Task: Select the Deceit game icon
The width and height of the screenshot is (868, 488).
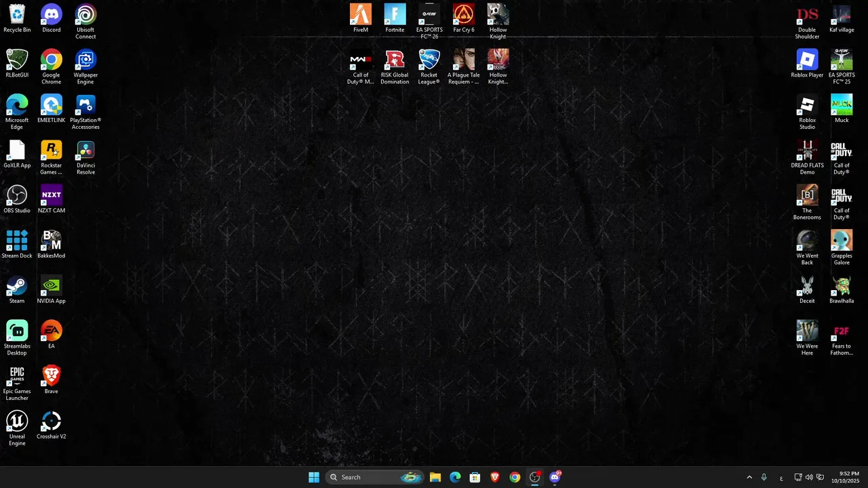Action: point(807,290)
